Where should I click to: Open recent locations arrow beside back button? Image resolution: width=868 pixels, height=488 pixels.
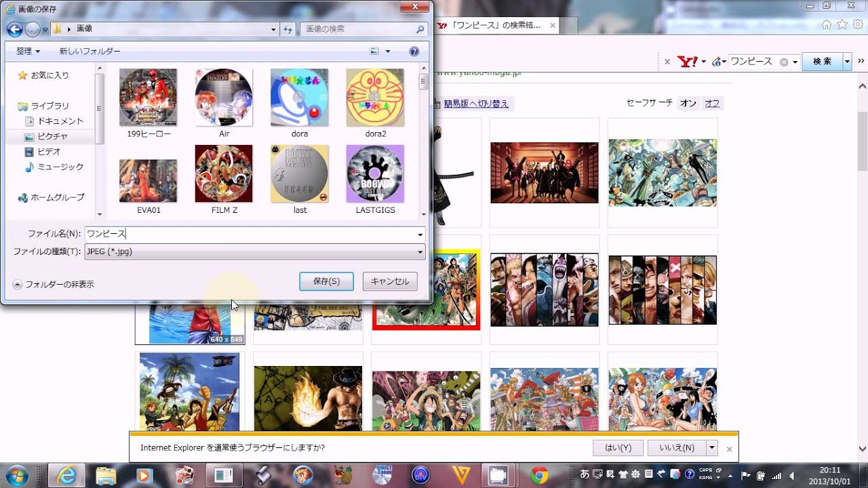coord(45,30)
